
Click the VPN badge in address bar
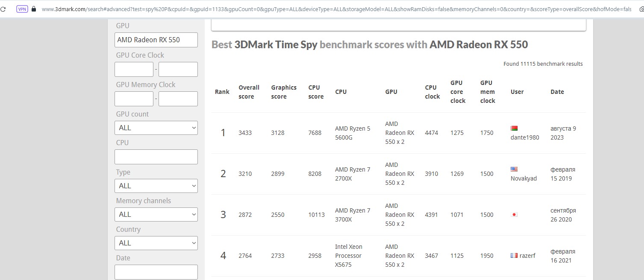[22, 9]
